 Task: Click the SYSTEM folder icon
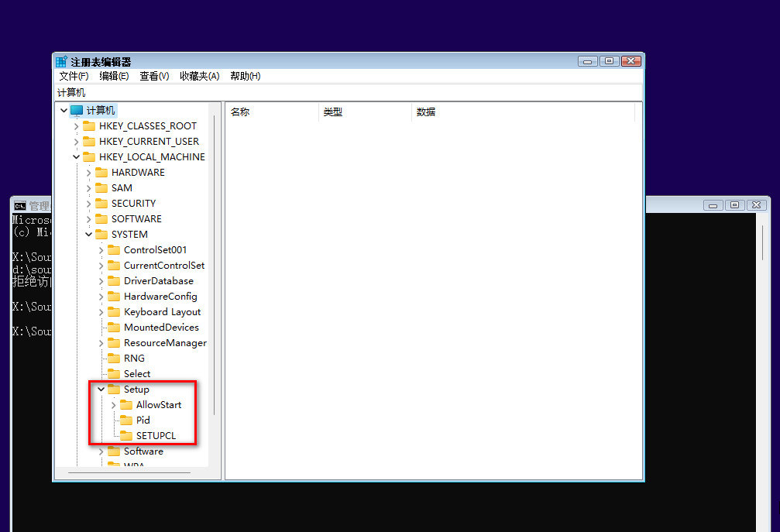[x=101, y=234]
